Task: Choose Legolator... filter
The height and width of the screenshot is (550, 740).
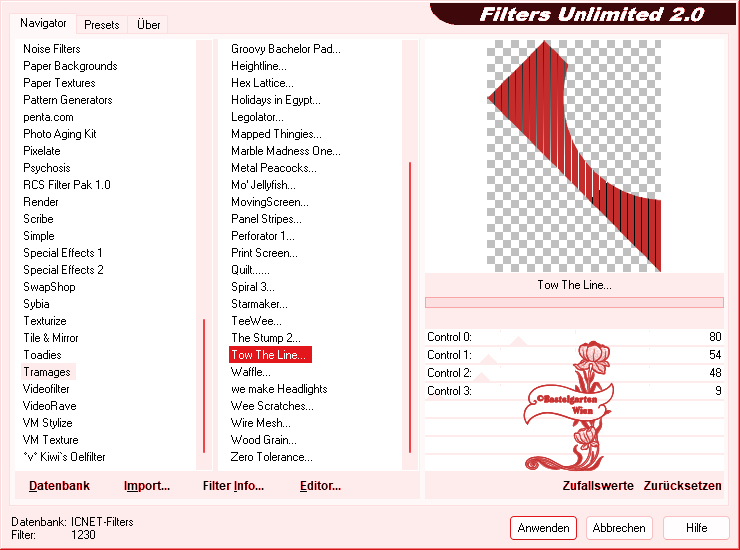Action: pos(257,117)
